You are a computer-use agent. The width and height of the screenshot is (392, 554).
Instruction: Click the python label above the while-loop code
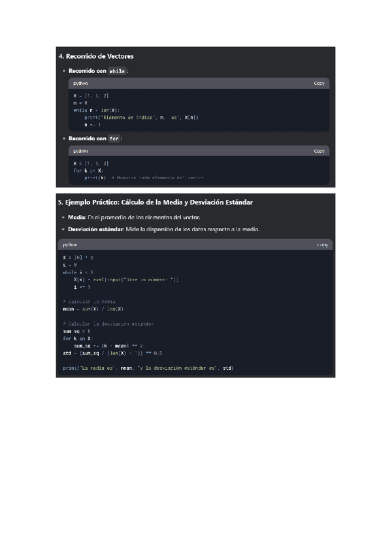click(80, 84)
